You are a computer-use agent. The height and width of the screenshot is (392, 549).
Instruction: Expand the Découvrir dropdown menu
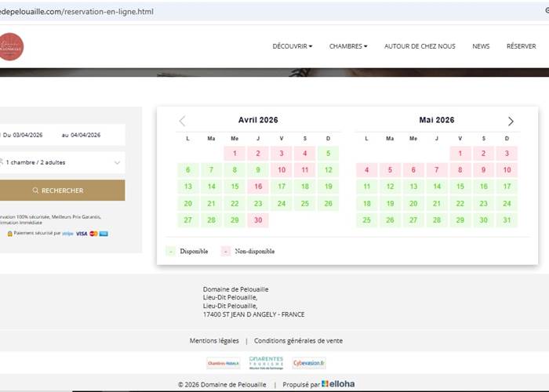(x=292, y=46)
